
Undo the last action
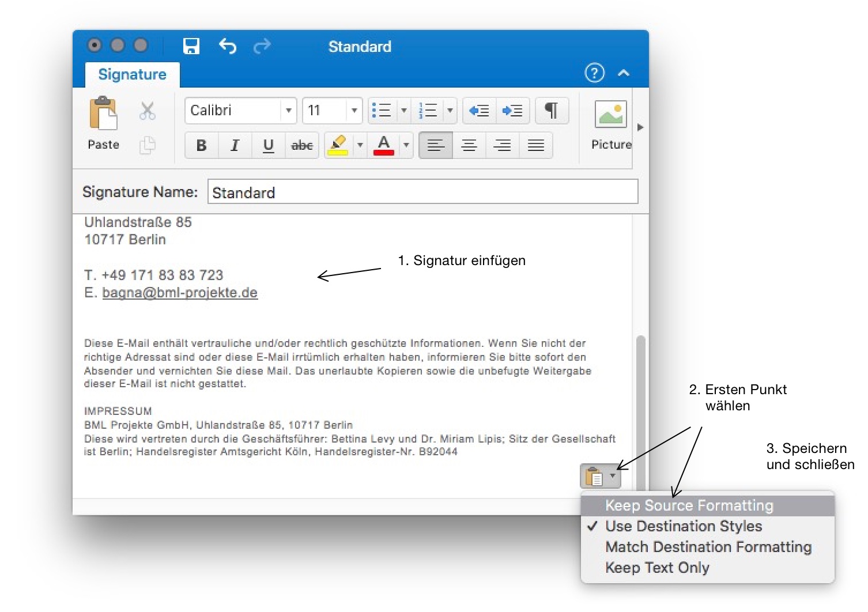(228, 46)
